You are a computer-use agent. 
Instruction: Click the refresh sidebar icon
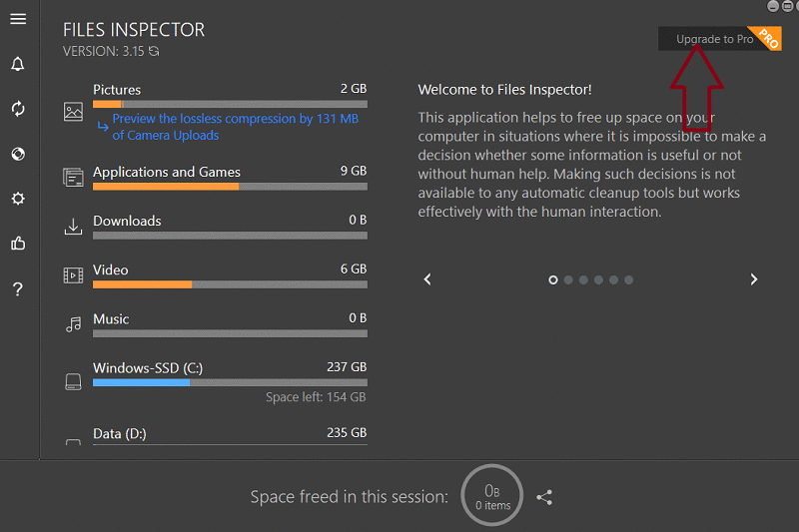coord(18,109)
